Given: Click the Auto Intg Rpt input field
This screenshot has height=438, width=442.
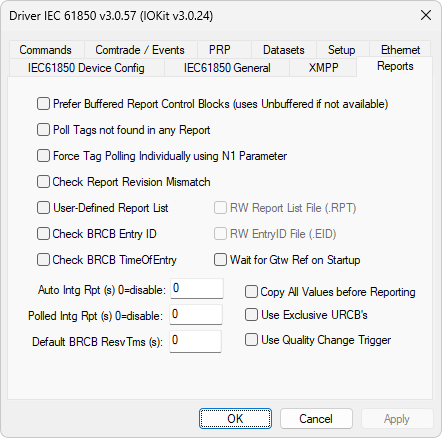Looking at the screenshot, I should pyautogui.click(x=197, y=289).
